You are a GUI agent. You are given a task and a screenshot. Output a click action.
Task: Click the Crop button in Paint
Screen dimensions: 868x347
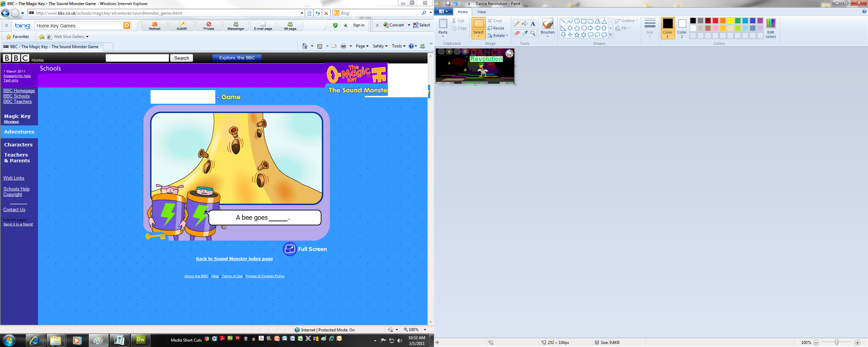pos(495,21)
